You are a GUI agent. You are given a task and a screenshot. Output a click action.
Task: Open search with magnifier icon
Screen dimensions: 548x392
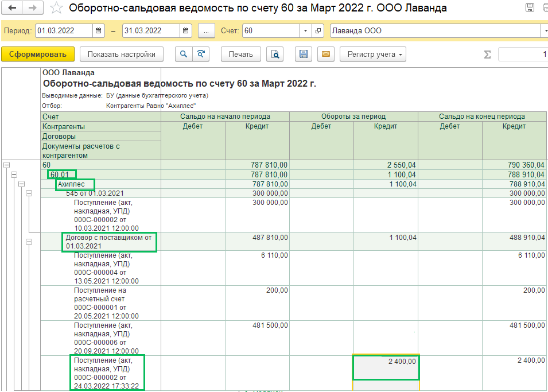click(184, 54)
